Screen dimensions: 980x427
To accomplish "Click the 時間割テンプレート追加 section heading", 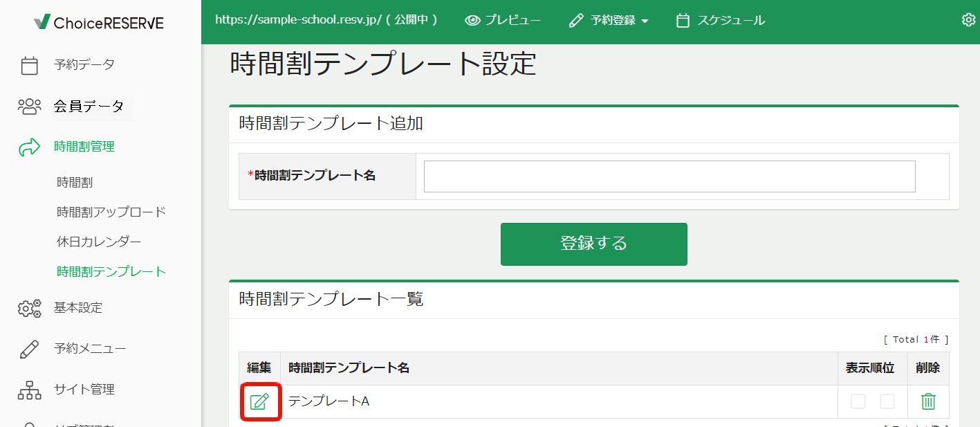I will [331, 124].
